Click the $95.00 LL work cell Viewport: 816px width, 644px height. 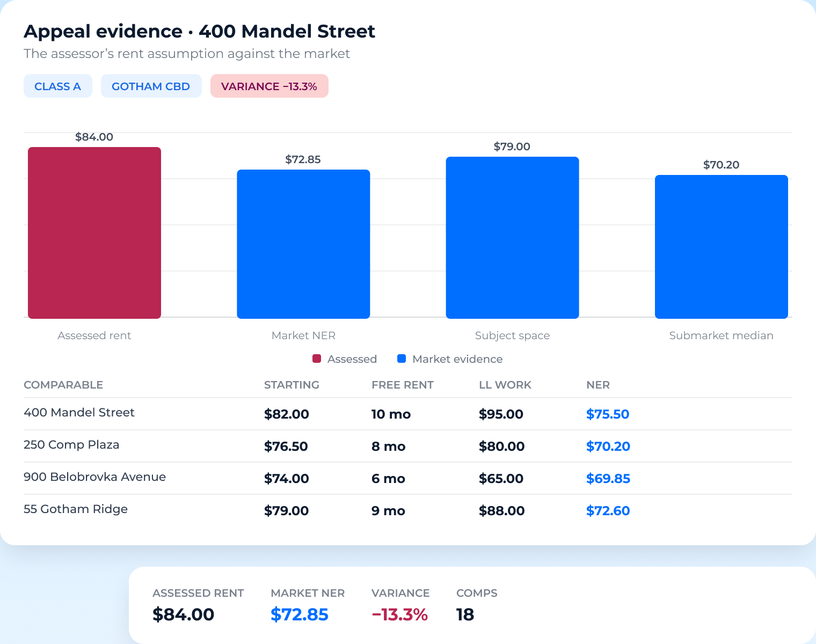coord(501,414)
